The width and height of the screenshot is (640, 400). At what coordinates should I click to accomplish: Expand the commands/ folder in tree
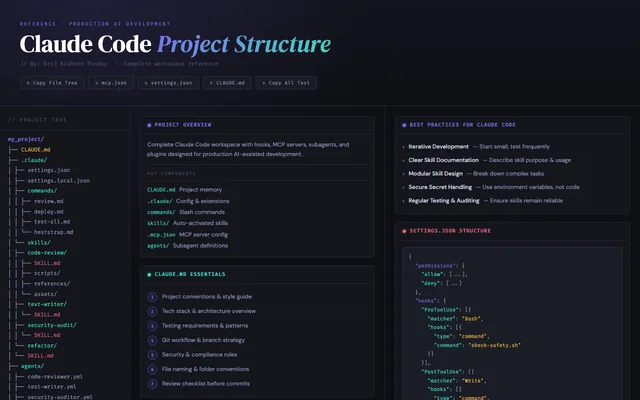[x=42, y=191]
